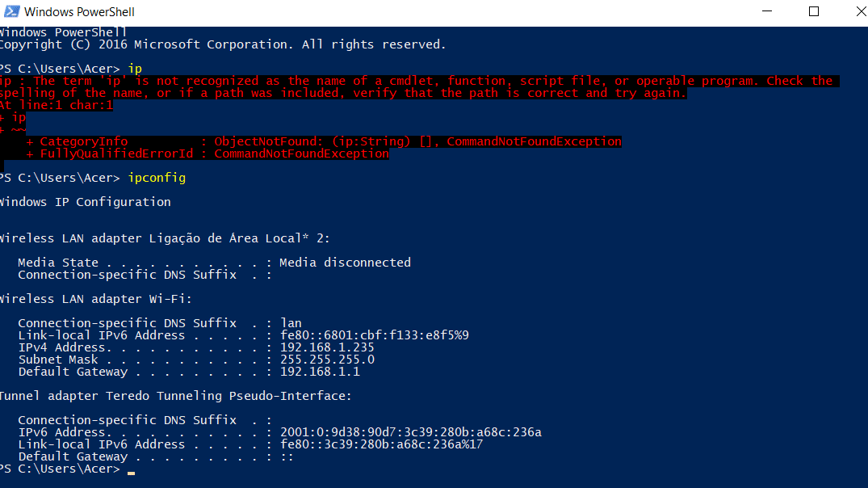Click the Teredo IPv6 address starting with 2001

(x=410, y=432)
